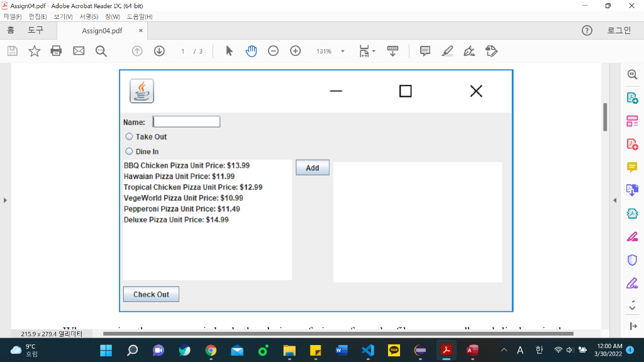Toggle the 한 Korean input indicator
The image size is (644, 362).
point(539,350)
